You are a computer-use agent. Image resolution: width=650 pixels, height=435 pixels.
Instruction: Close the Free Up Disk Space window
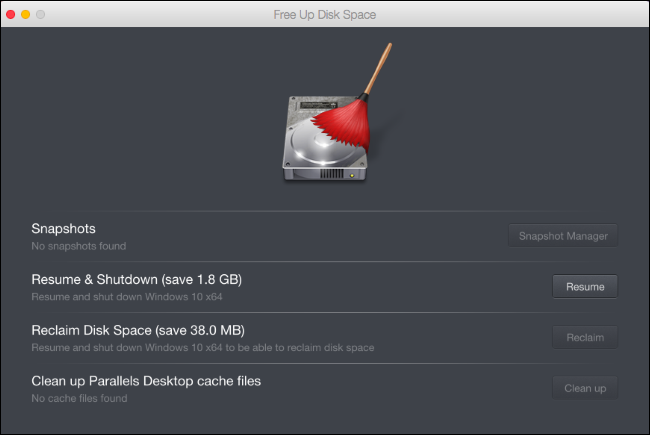coord(12,15)
